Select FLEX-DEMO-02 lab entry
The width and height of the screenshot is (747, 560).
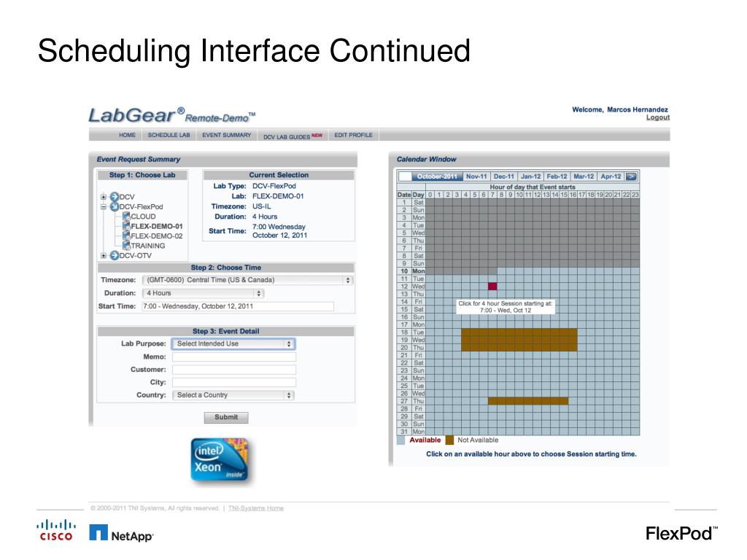157,236
